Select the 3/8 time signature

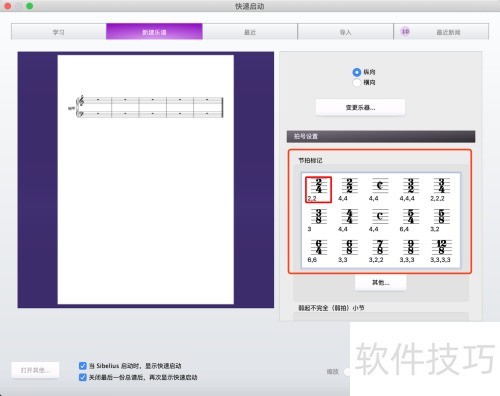click(x=318, y=220)
